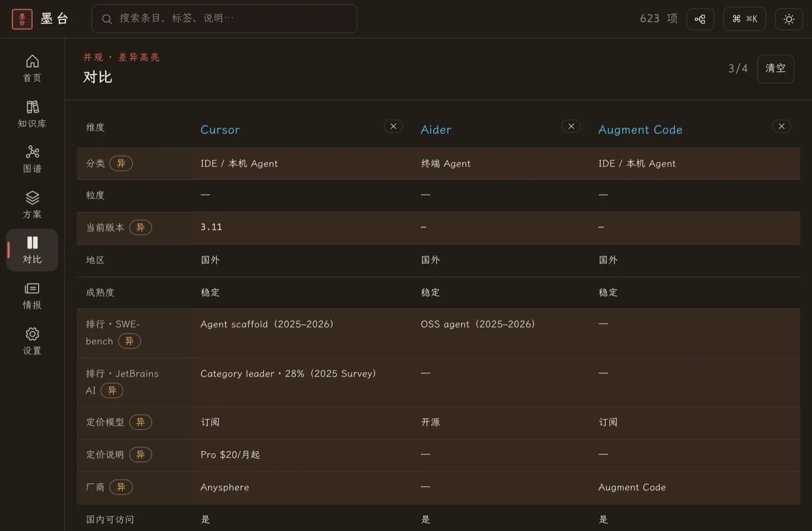
Task: Click the 异 badge in JetBrains AI row
Action: [x=112, y=390]
